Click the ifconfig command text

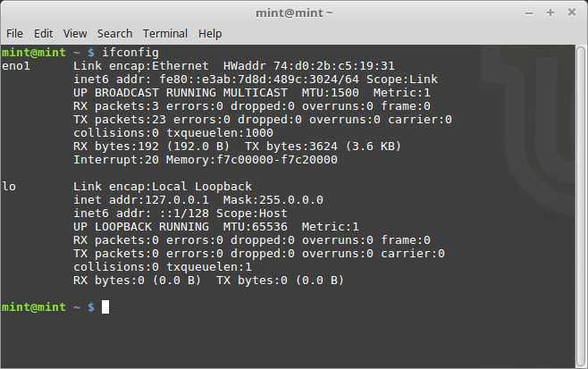[130, 53]
